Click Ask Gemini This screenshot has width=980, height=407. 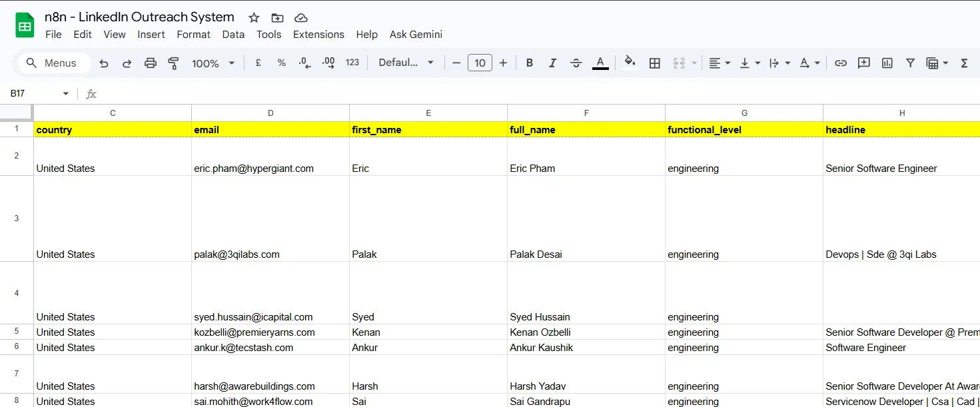point(416,35)
